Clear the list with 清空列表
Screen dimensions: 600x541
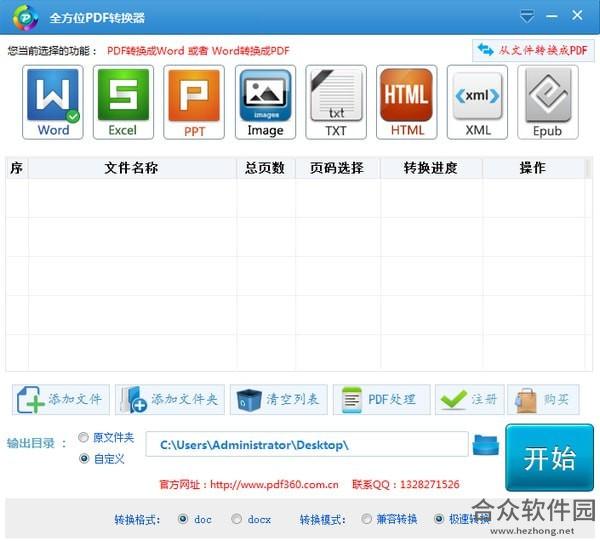(x=279, y=400)
